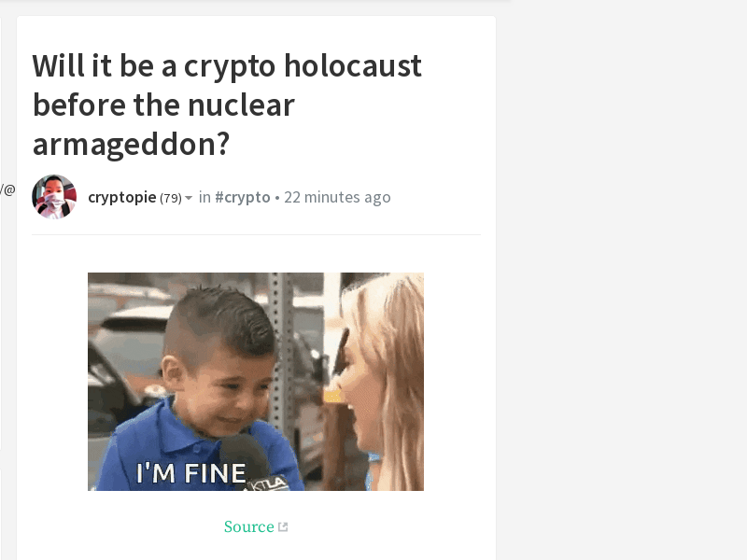Click the I'M FINE caption in GIF
747x560 pixels.
pos(191,473)
